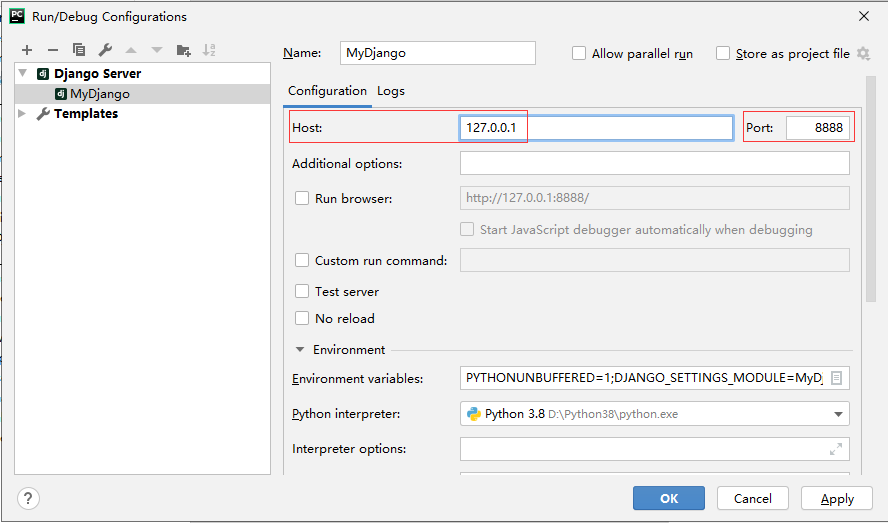Expand the Templates tree node
The width and height of the screenshot is (888, 523).
coord(22,113)
